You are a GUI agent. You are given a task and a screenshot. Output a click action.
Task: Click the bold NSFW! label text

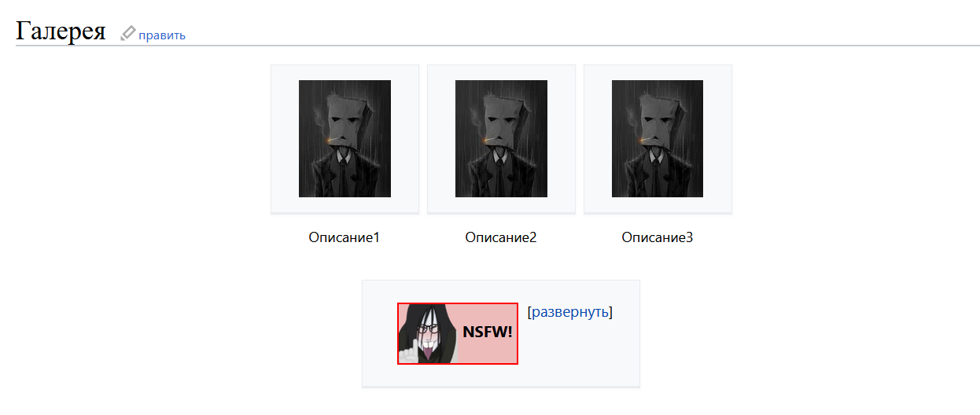(x=488, y=332)
